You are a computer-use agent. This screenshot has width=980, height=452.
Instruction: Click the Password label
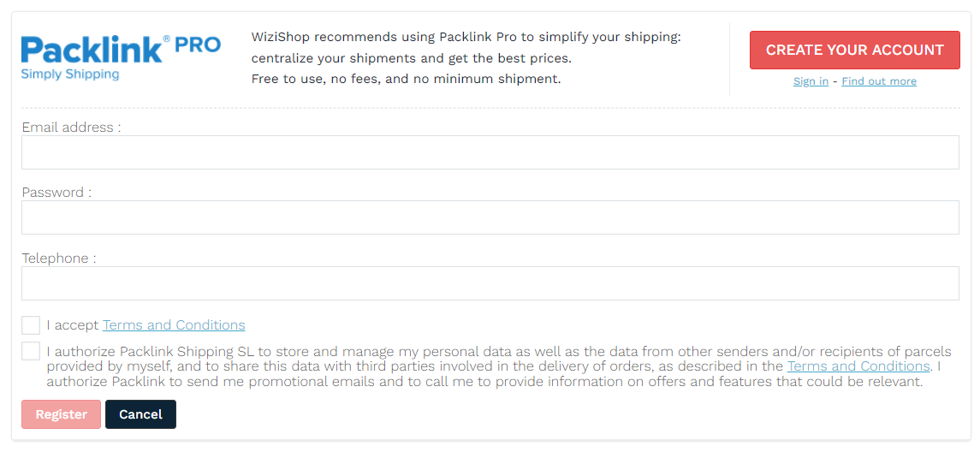coord(56,193)
